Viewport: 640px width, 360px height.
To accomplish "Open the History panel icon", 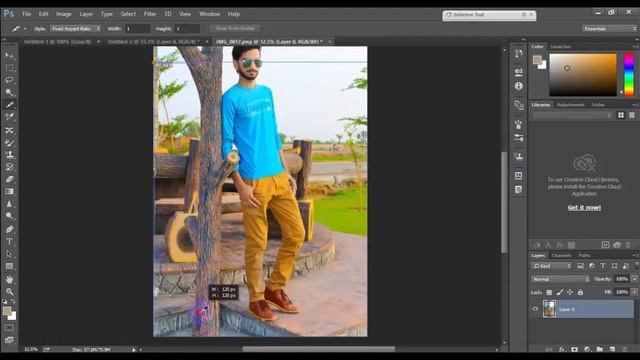I will point(519,53).
